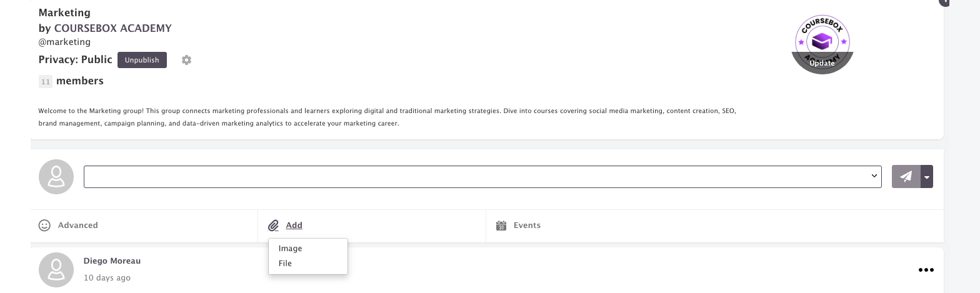Click the Marketing group title
Screen dimensions: 980x293
[x=64, y=12]
